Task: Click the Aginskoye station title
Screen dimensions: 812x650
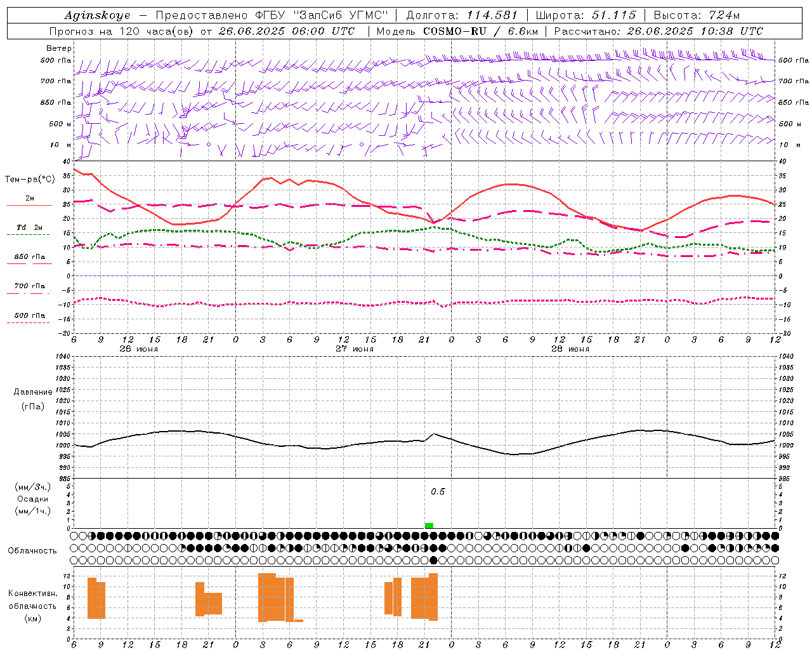Action: pos(97,15)
